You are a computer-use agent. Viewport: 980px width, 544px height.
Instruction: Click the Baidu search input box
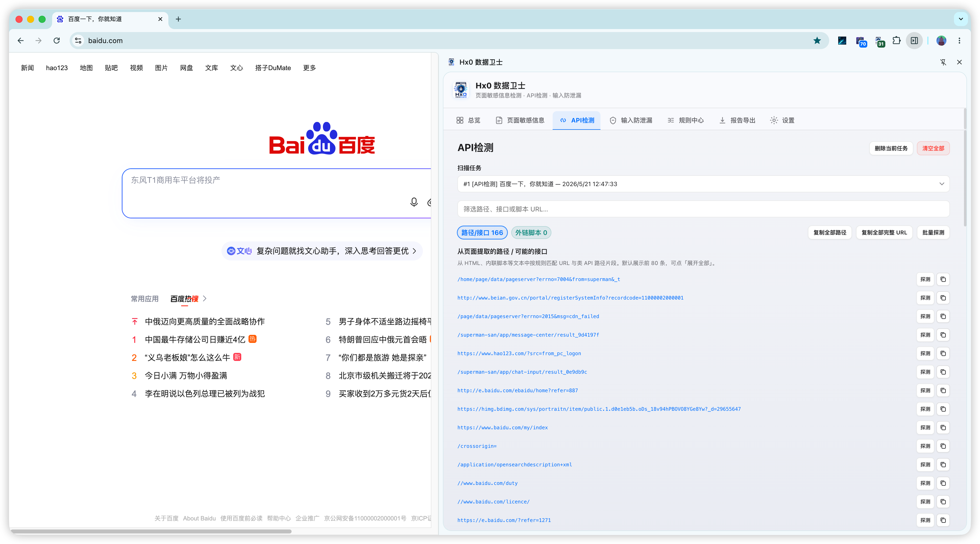(276, 193)
